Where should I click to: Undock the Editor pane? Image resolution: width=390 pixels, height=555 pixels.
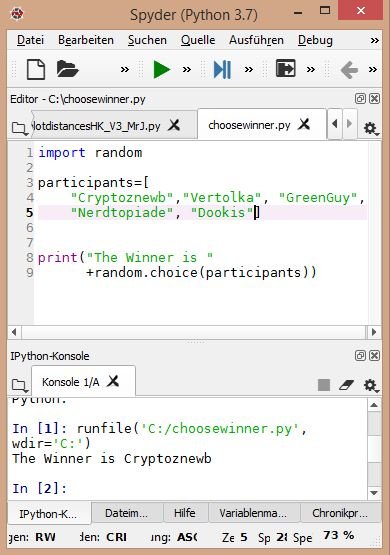[x=360, y=98]
